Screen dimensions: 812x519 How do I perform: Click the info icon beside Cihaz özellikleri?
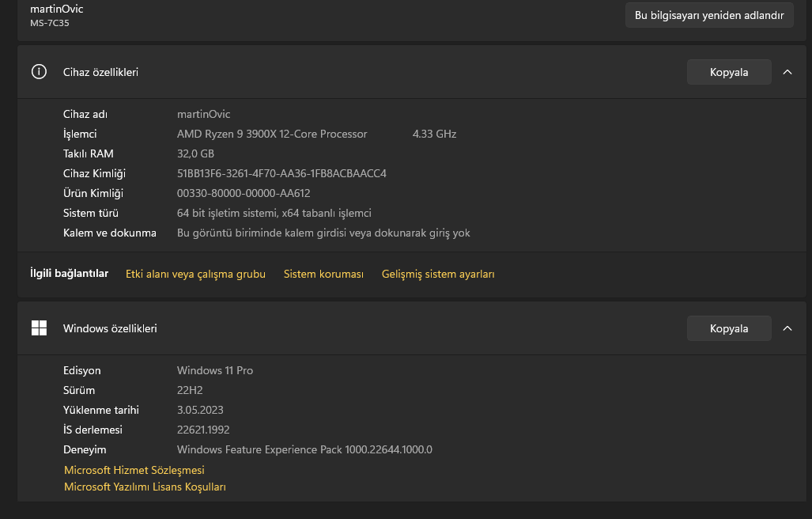(39, 72)
